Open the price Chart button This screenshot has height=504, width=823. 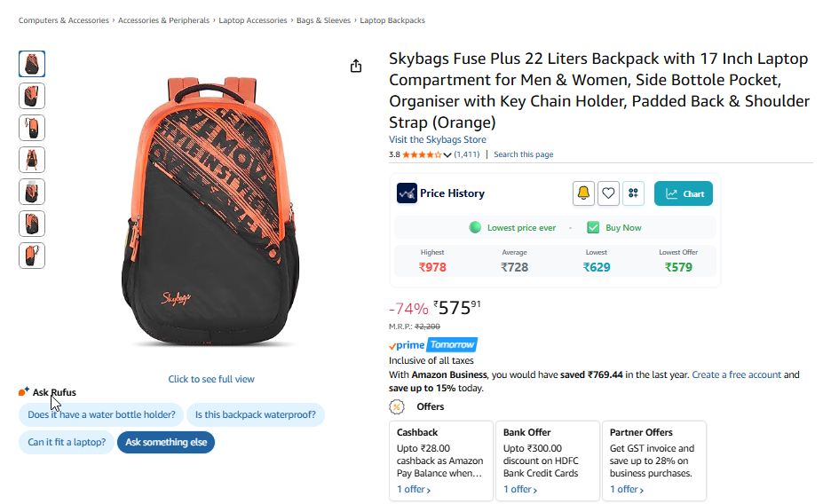click(684, 193)
